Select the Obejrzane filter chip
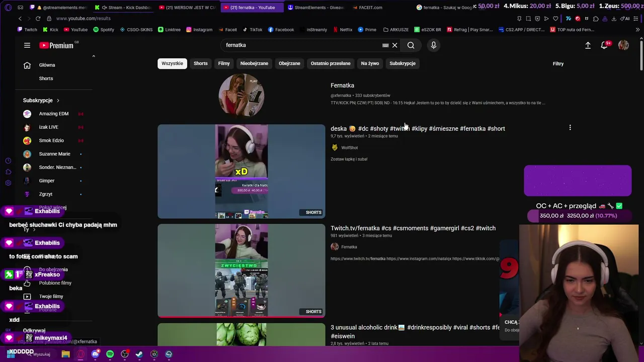Viewport: 644px width, 362px height. (289, 63)
